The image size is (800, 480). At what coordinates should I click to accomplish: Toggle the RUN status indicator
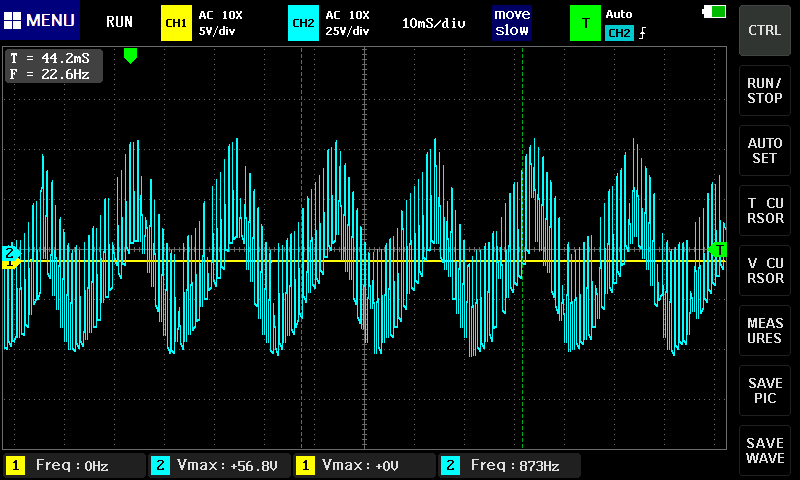tap(119, 22)
